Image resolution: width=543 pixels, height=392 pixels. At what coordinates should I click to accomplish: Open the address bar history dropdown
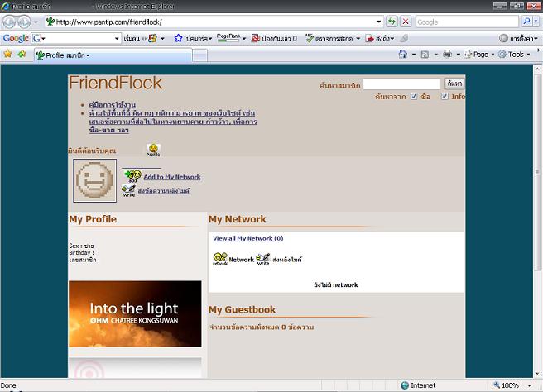[x=379, y=22]
